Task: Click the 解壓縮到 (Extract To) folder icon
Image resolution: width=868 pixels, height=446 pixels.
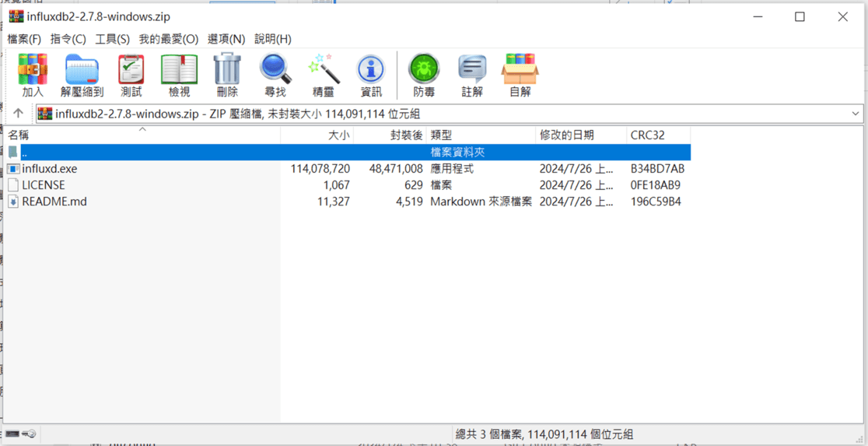Action: tap(82, 69)
